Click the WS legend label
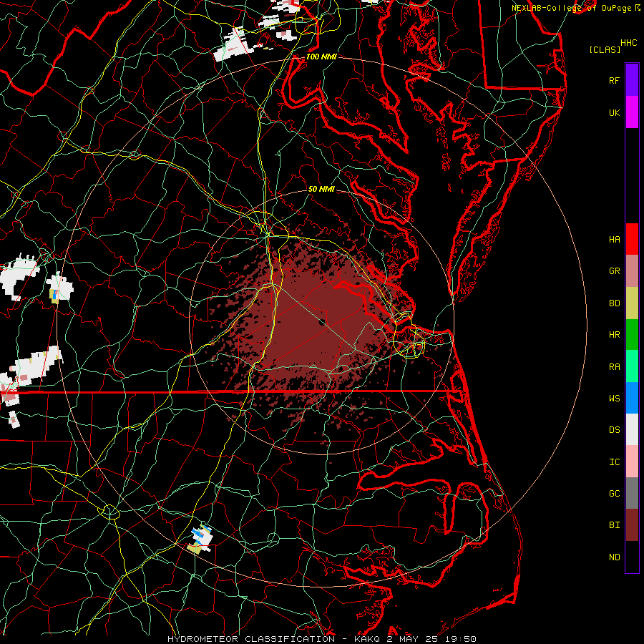 coord(614,399)
